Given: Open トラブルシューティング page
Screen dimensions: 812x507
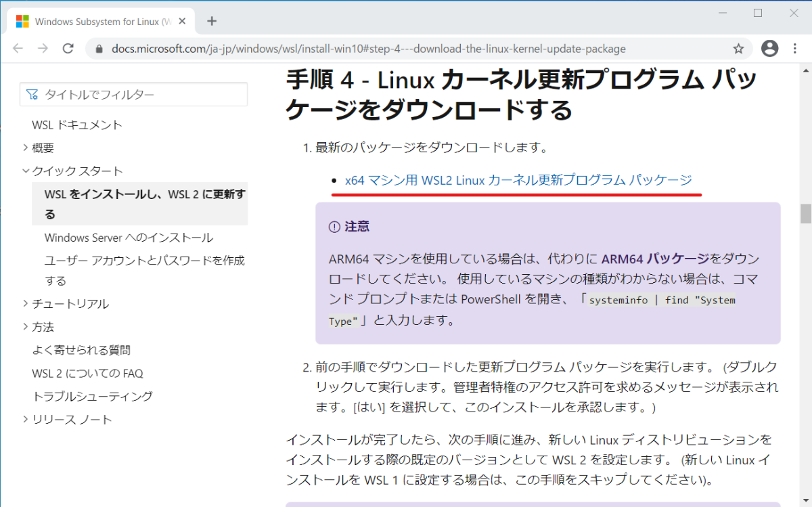Looking at the screenshot, I should (x=93, y=396).
